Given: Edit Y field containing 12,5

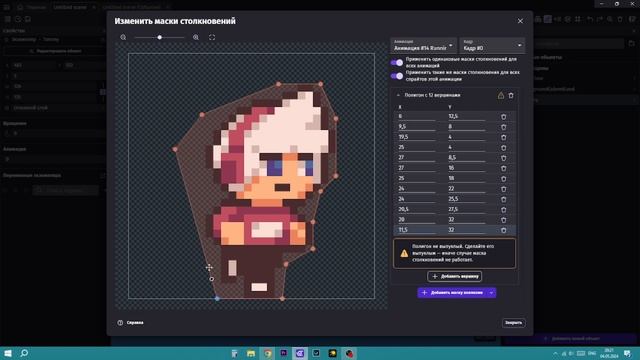Looking at the screenshot, I should click(x=467, y=116).
